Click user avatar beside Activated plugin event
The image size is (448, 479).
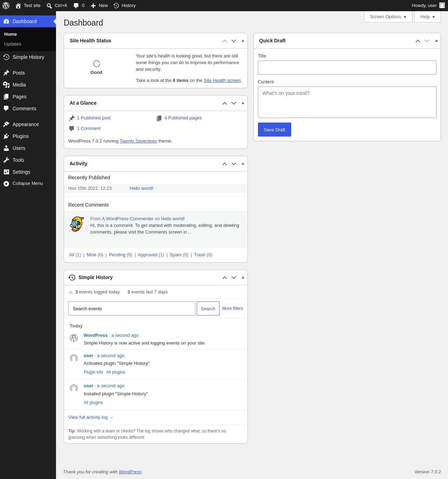pos(74,358)
